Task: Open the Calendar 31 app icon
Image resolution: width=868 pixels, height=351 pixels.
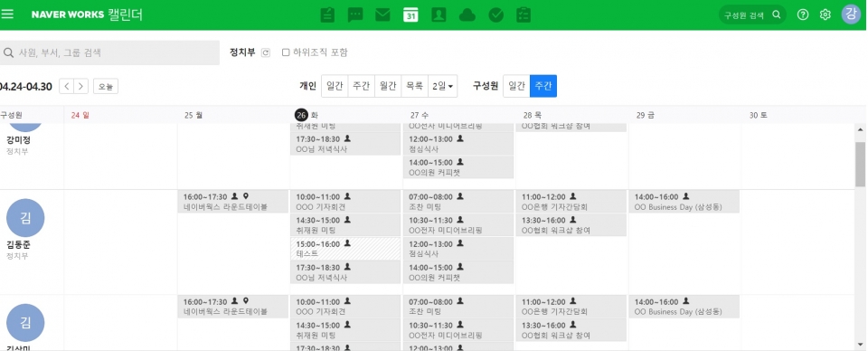Action: [410, 15]
